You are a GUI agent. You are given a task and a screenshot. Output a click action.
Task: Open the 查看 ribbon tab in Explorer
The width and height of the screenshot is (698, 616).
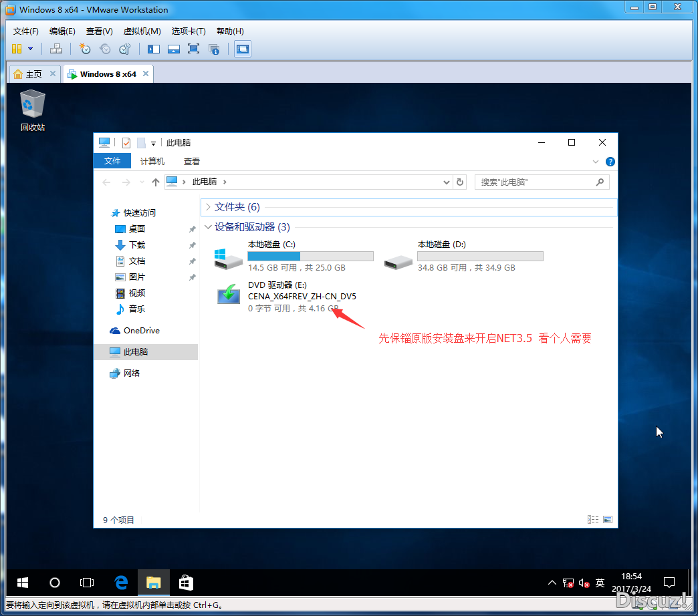tap(192, 162)
